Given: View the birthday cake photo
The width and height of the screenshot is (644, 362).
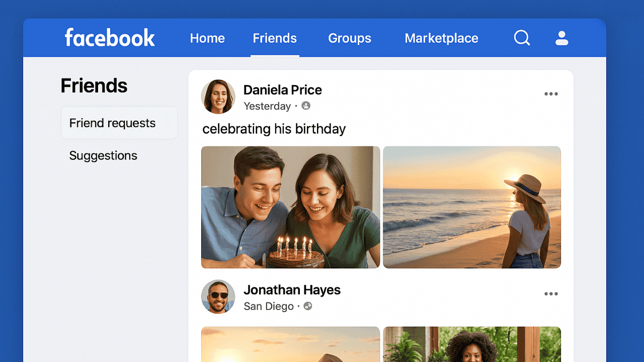Looking at the screenshot, I should [x=291, y=207].
